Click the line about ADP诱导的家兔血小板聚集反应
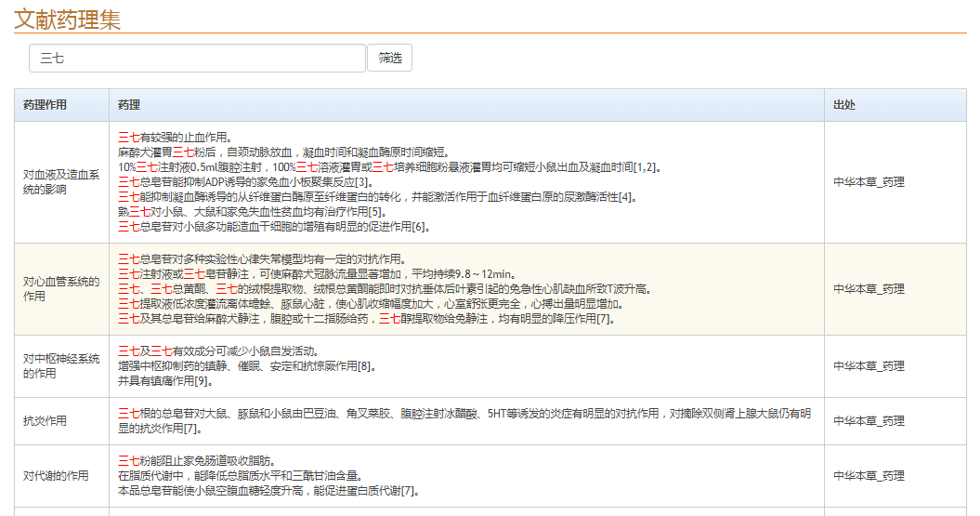Viewport: 980px width, 516px height. pos(245,182)
